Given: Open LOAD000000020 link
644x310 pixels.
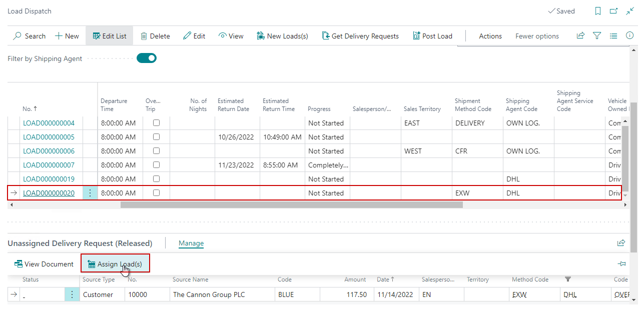Looking at the screenshot, I should click(x=49, y=193).
